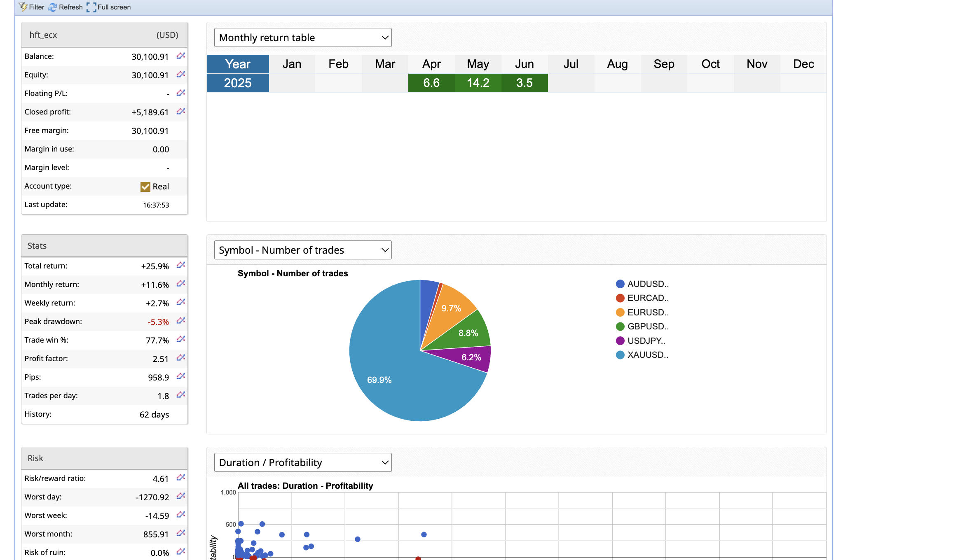Click chart icon beside Peak drawdown

[x=180, y=321]
